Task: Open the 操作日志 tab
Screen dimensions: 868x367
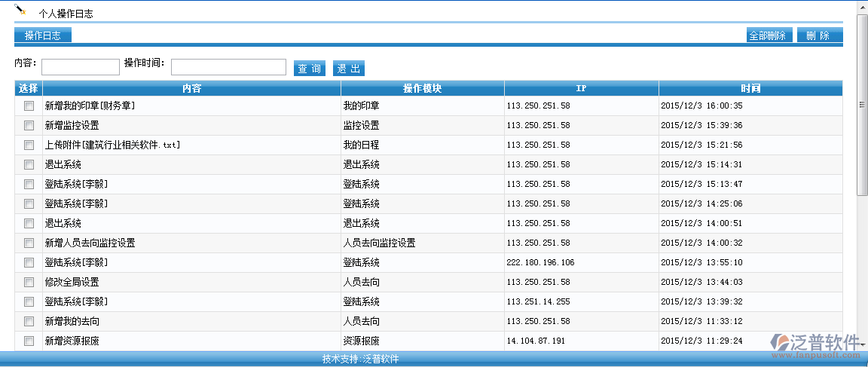Action: pyautogui.click(x=43, y=35)
